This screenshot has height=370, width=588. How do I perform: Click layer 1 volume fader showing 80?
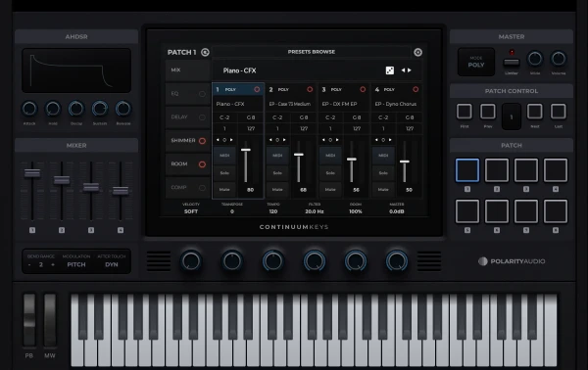[246, 150]
